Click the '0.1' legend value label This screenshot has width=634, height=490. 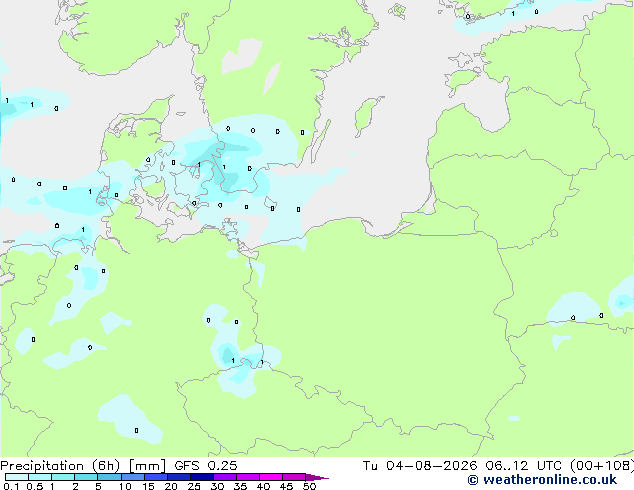(x=11, y=486)
